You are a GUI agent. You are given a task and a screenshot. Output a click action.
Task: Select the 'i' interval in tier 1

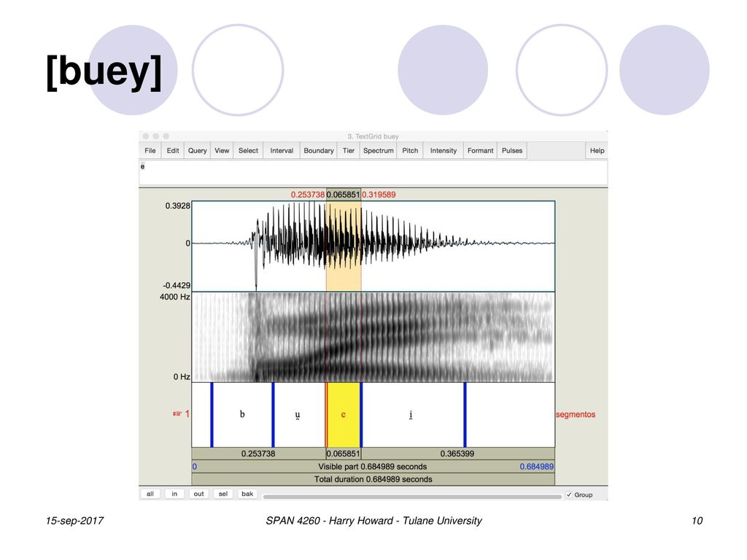[411, 414]
